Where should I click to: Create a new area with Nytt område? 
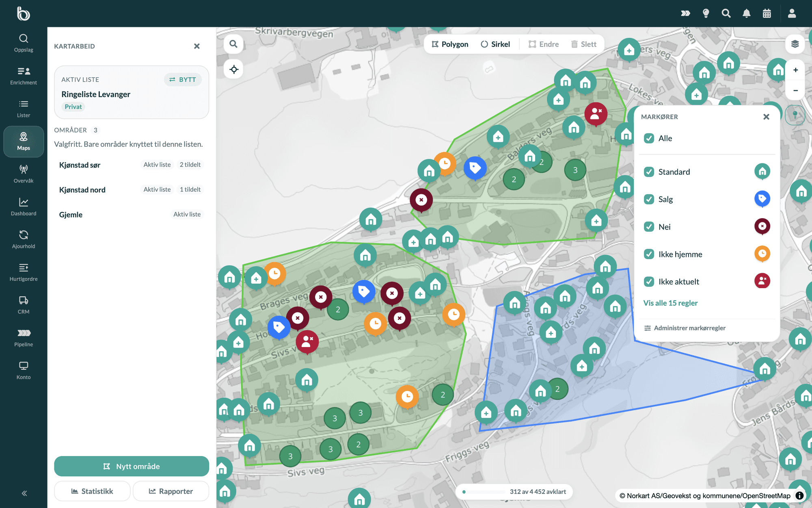[132, 466]
